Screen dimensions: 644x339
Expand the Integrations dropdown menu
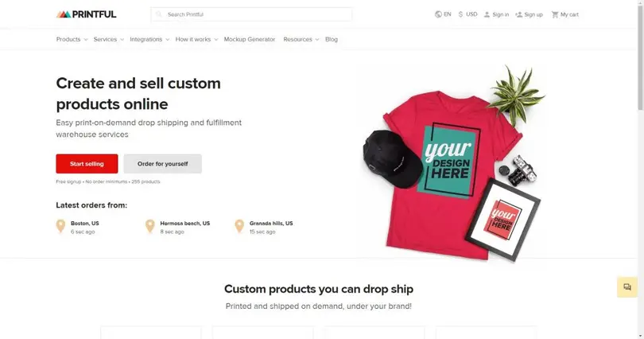149,39
